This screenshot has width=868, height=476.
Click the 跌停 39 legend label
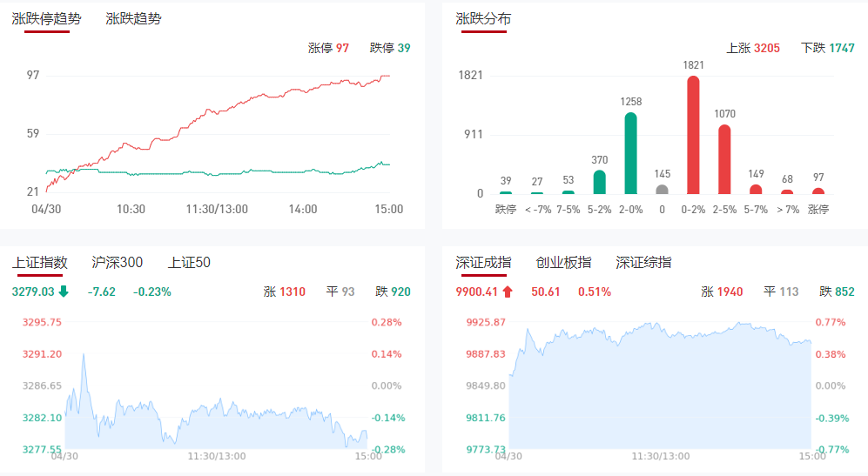pyautogui.click(x=390, y=48)
